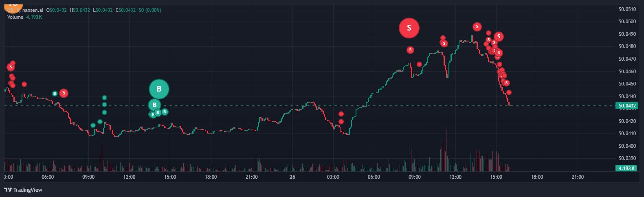
Task: Click the red S marker beside the small green B
Action: pyautogui.click(x=64, y=93)
